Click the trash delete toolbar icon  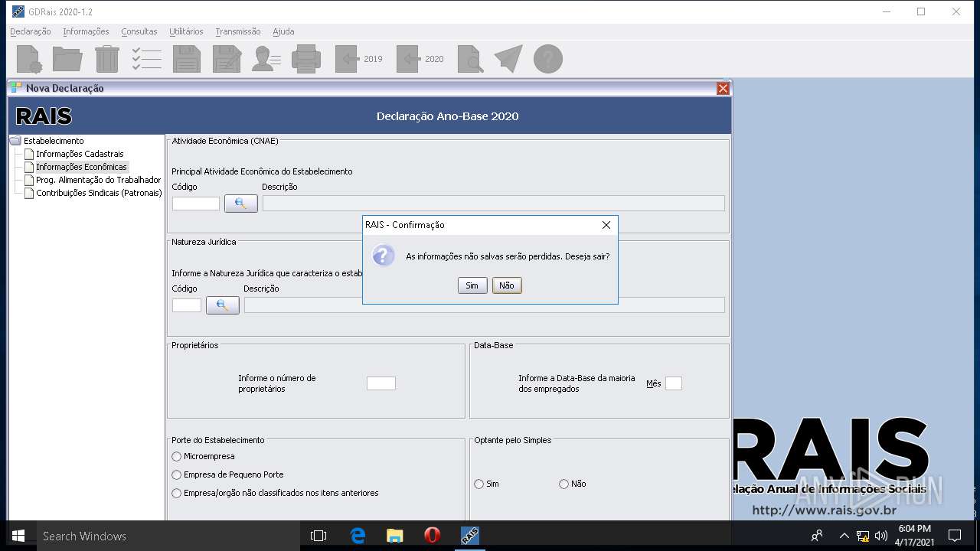point(107,59)
